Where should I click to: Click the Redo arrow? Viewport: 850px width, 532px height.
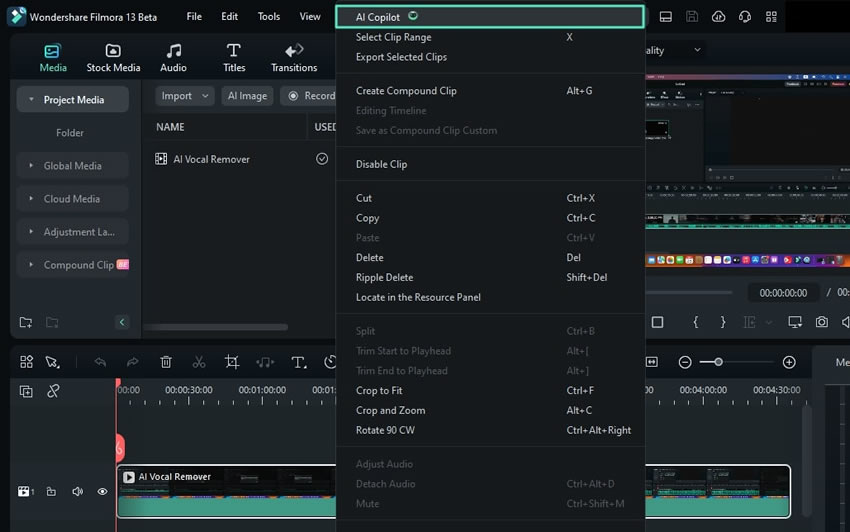click(x=132, y=362)
